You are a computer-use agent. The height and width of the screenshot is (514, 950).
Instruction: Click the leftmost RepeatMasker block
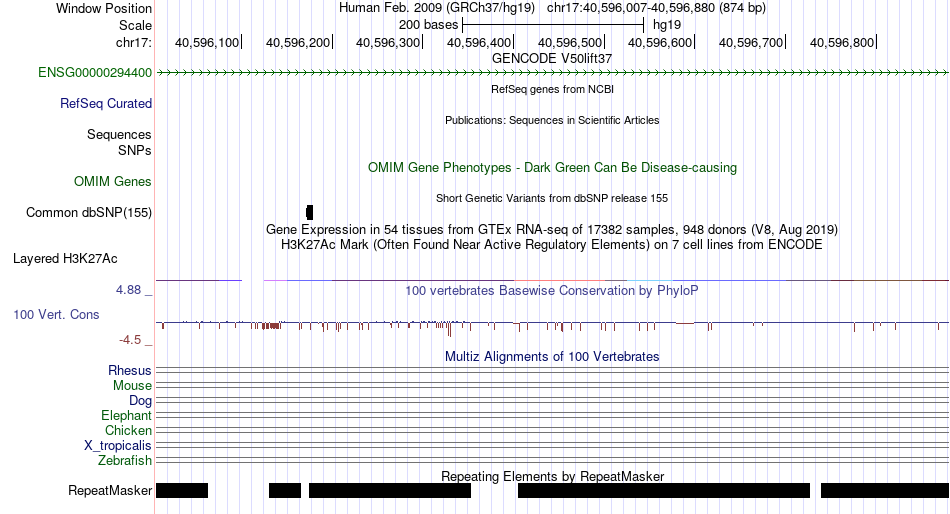(182, 490)
